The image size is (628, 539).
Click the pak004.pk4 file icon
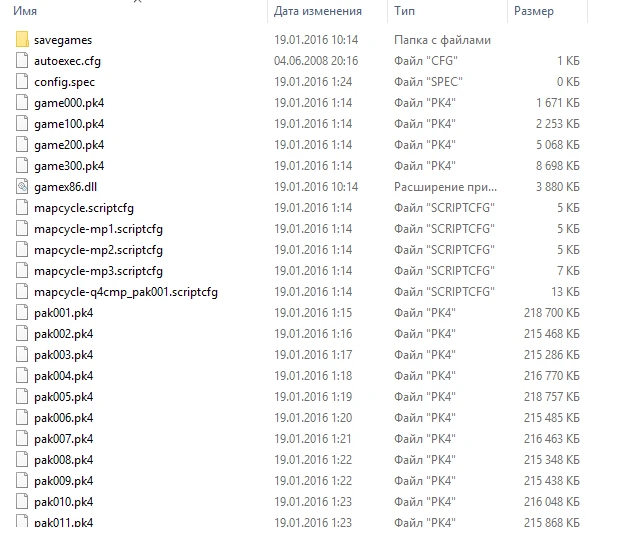click(22, 376)
